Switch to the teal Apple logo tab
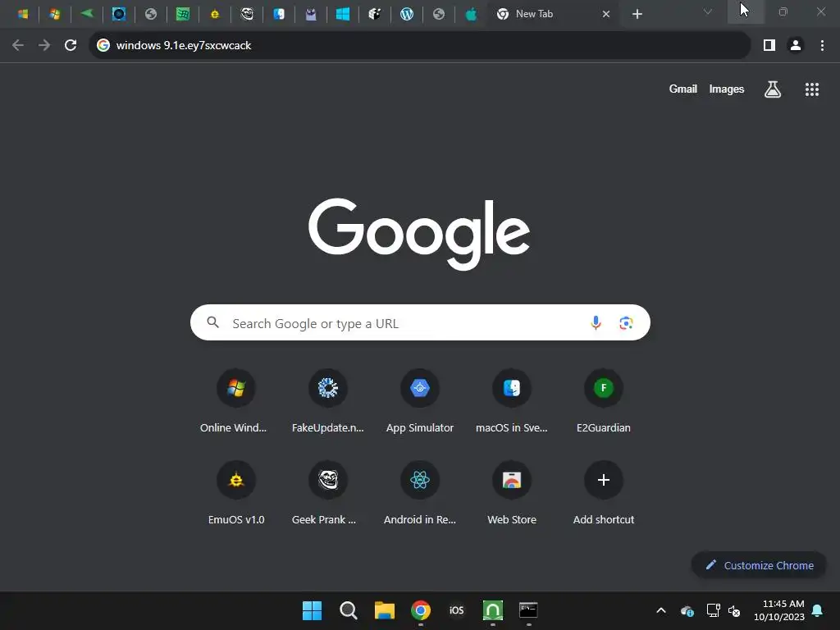The height and width of the screenshot is (630, 840). [x=471, y=14]
